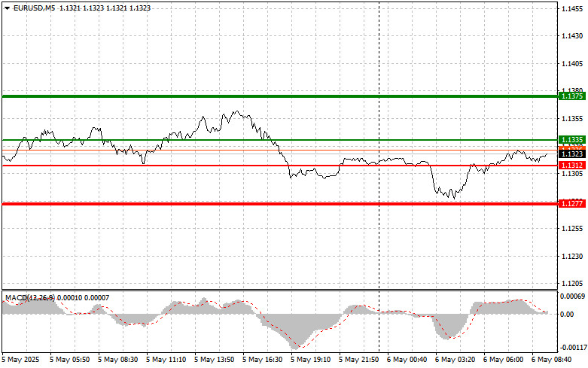Click the MACD(12,26,9) indicator label

click(x=30, y=297)
